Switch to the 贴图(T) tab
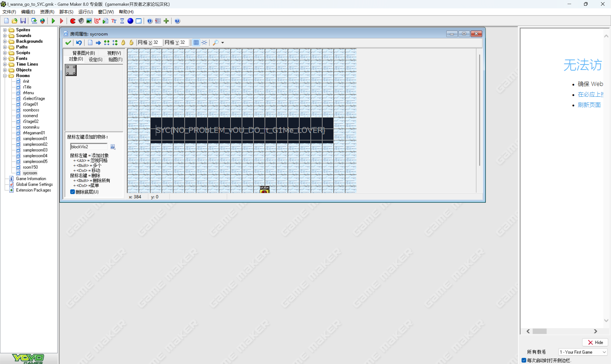The height and width of the screenshot is (364, 611). point(115,59)
